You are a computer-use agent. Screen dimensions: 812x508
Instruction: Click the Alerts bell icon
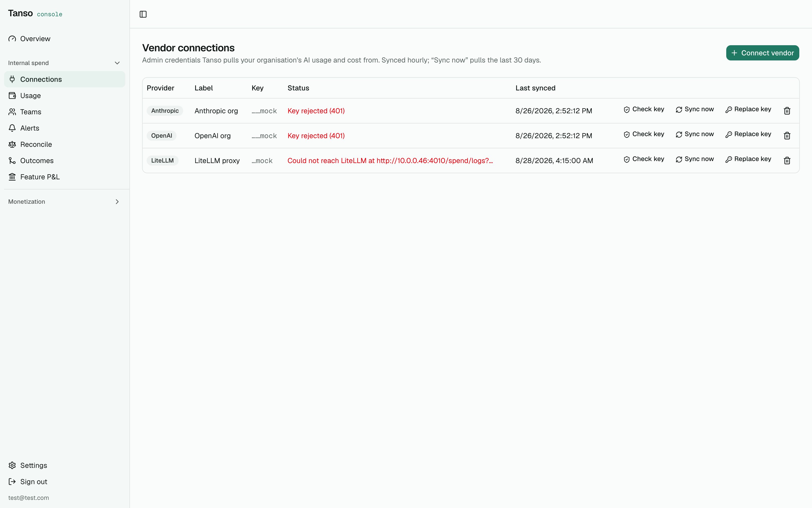coord(12,128)
